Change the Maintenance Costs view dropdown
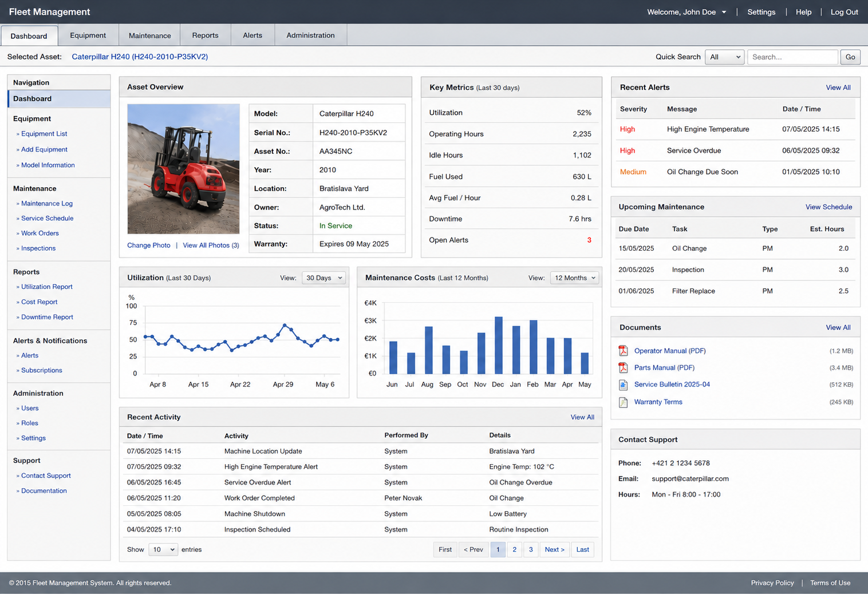868x594 pixels. [574, 278]
